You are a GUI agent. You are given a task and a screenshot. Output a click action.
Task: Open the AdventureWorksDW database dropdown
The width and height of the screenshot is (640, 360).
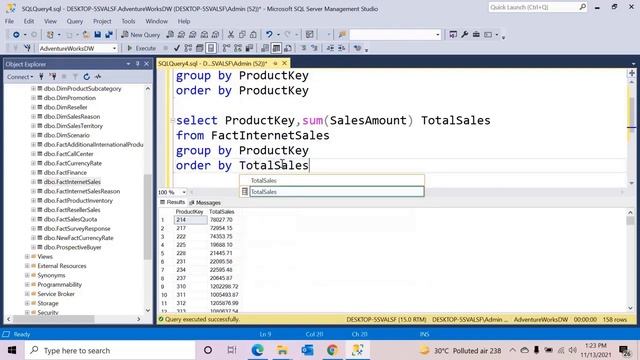114,48
